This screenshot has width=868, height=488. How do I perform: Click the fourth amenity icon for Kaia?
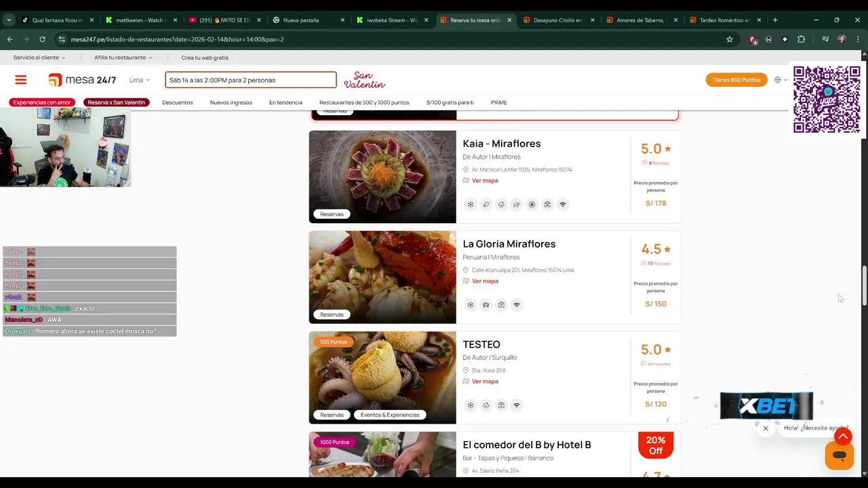517,204
